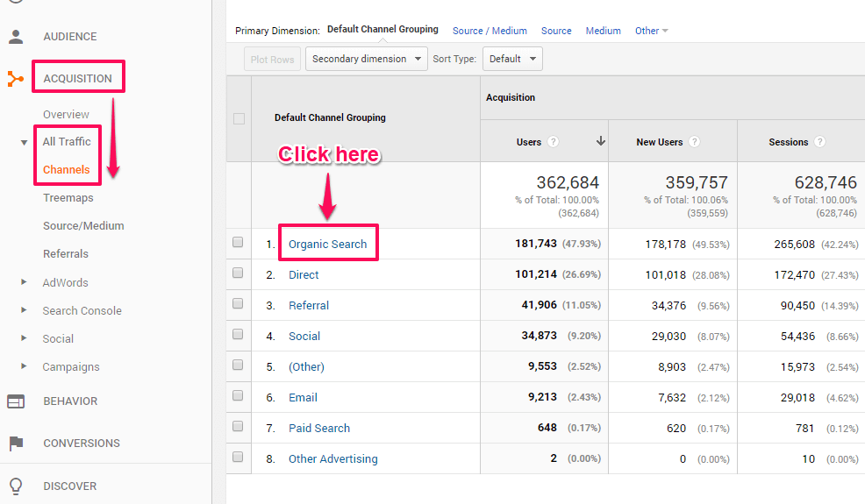Expand the Social sidebar section arrow
Viewport: 865px width, 504px height.
click(x=24, y=338)
